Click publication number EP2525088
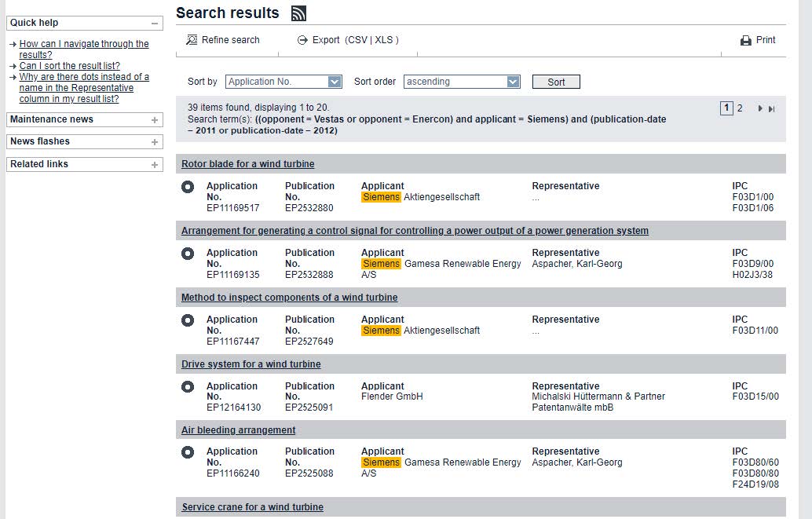The image size is (812, 519). click(x=309, y=473)
